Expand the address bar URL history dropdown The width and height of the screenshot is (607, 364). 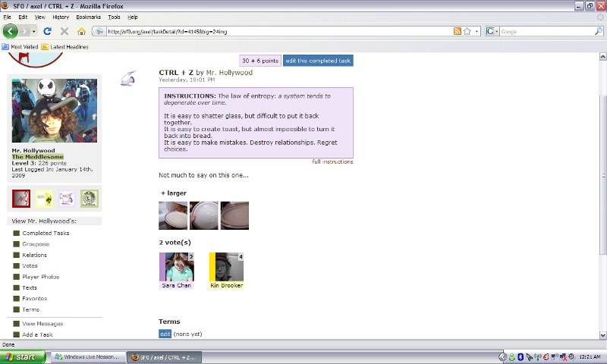[x=477, y=31]
